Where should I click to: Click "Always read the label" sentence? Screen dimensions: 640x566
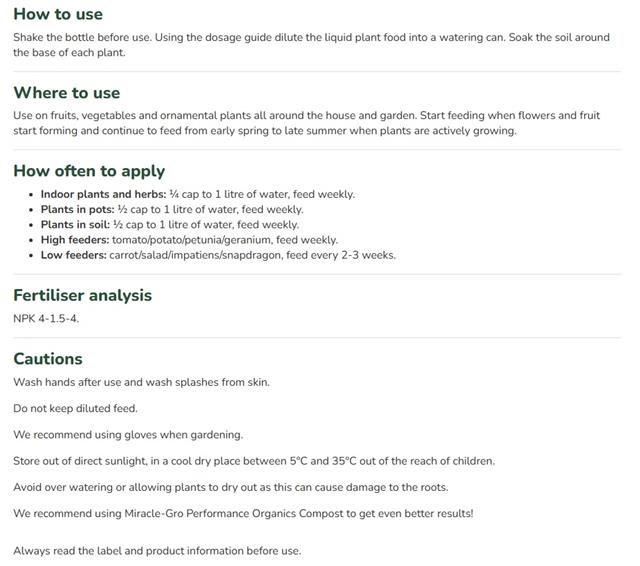pyautogui.click(x=157, y=550)
